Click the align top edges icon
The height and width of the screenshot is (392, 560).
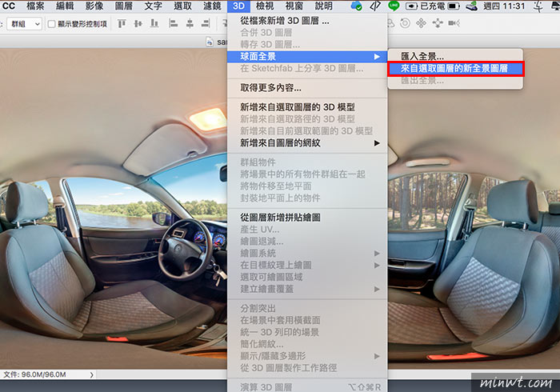click(122, 23)
